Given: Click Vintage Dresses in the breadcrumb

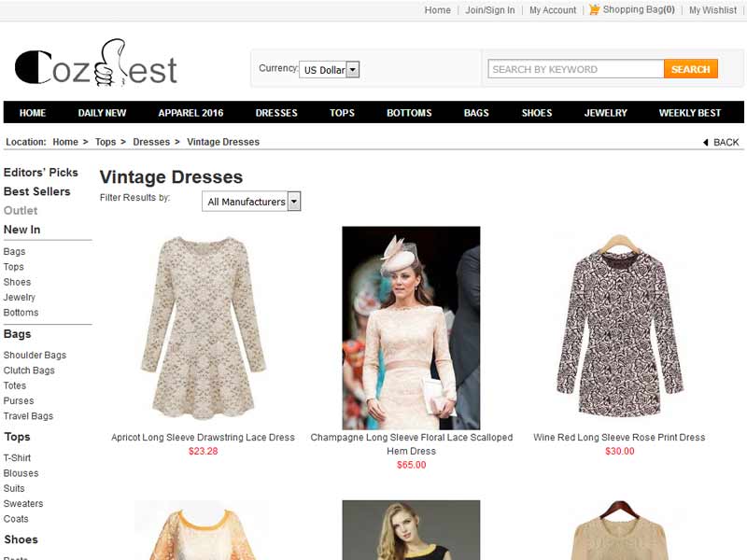Looking at the screenshot, I should [223, 142].
